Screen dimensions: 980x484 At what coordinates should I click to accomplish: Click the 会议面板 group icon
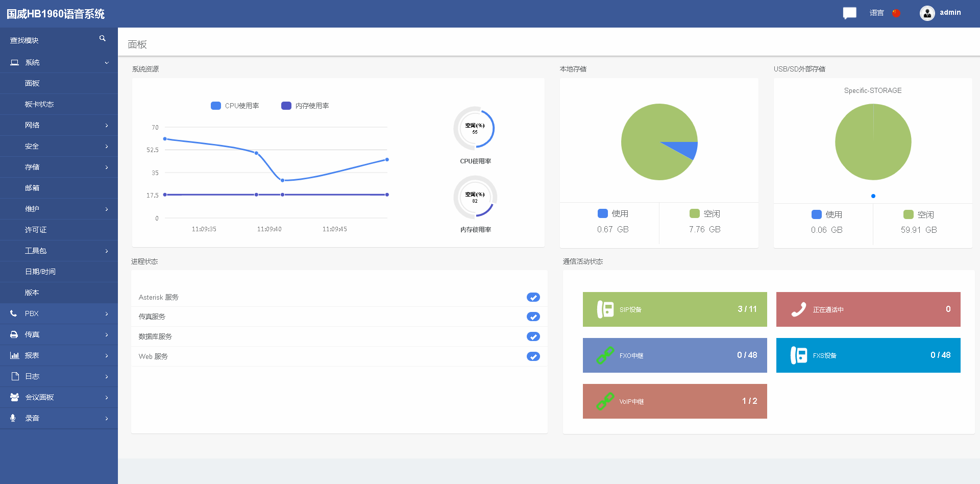(14, 397)
